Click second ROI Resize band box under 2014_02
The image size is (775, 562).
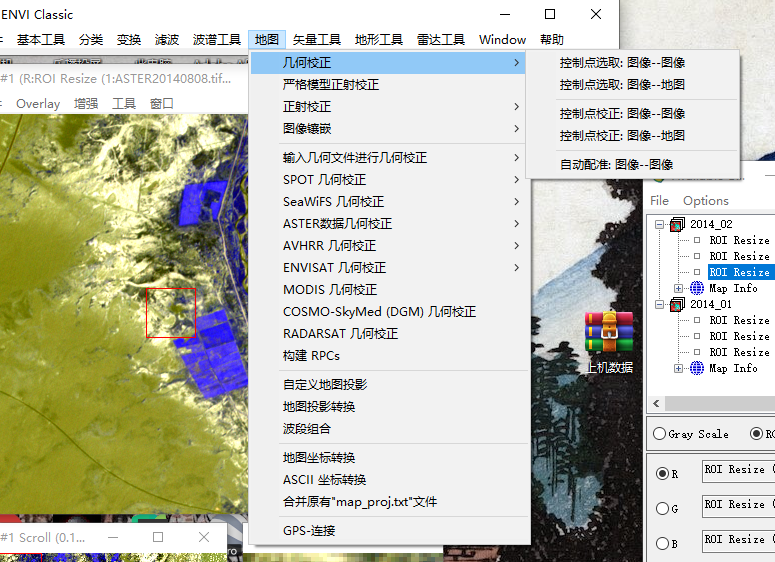coord(697,256)
